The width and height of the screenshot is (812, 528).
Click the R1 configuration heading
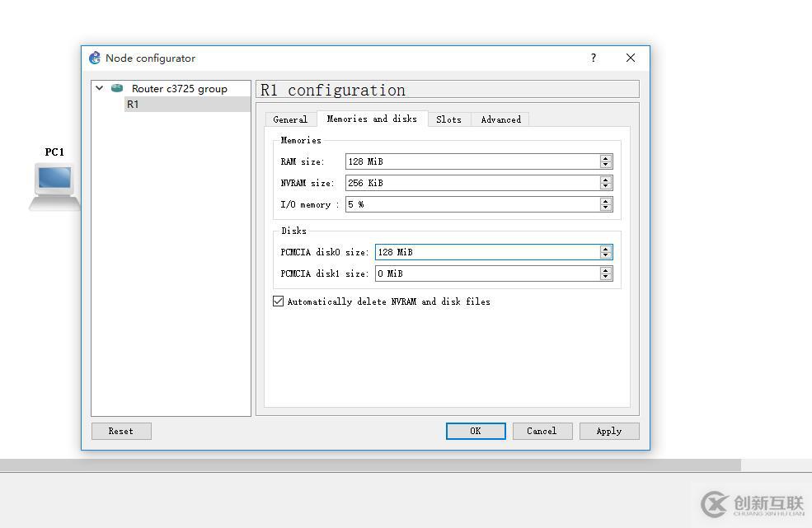[x=332, y=90]
